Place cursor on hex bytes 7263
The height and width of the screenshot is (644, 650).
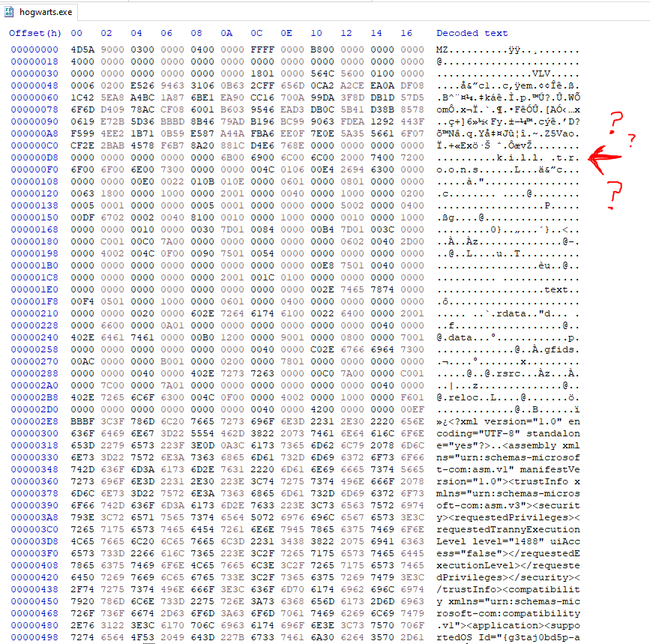coord(262,374)
